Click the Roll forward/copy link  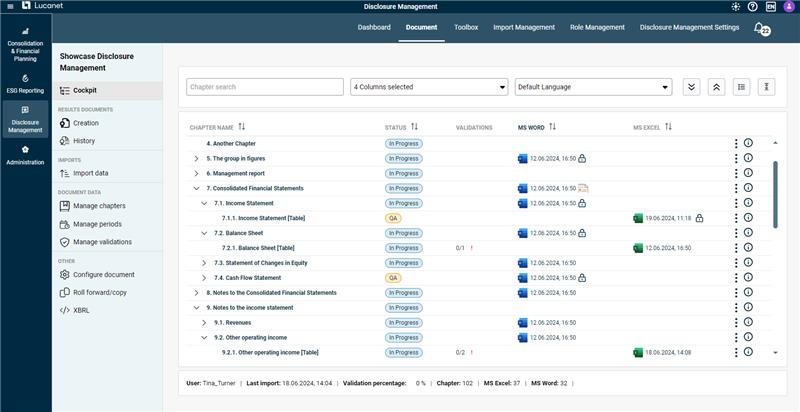(100, 292)
